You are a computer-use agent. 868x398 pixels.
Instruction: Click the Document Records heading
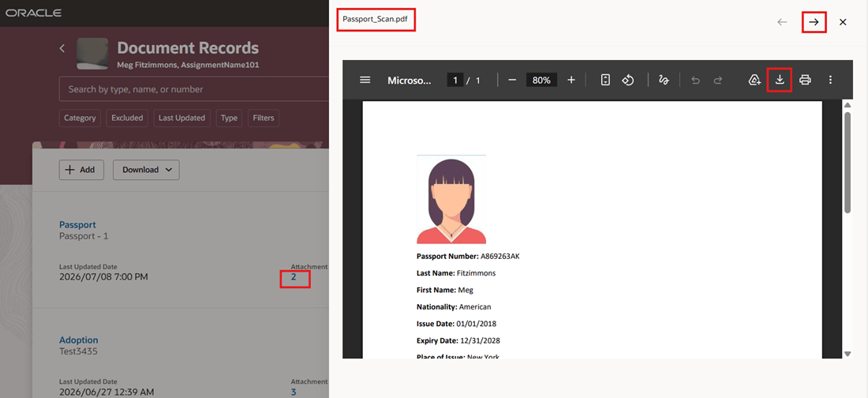(x=188, y=47)
